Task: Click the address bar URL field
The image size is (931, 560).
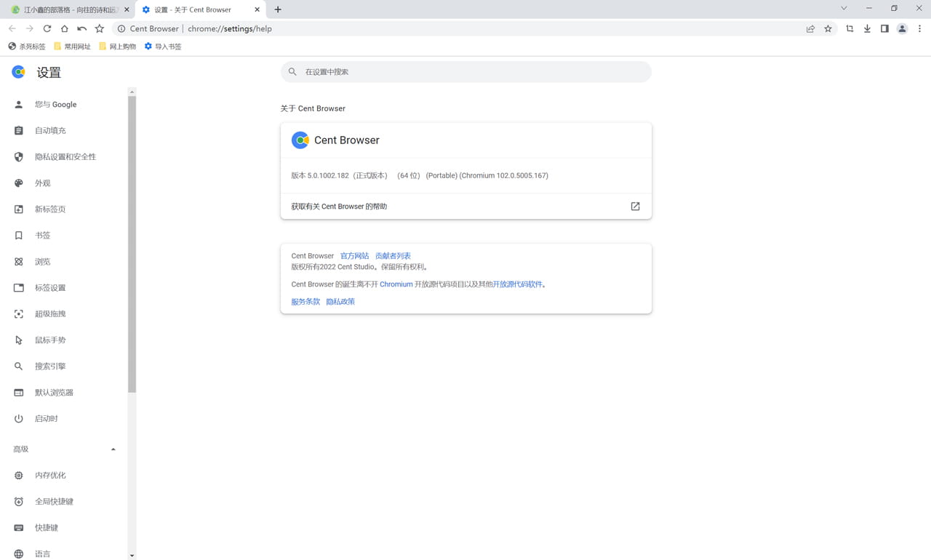Action: (458, 28)
